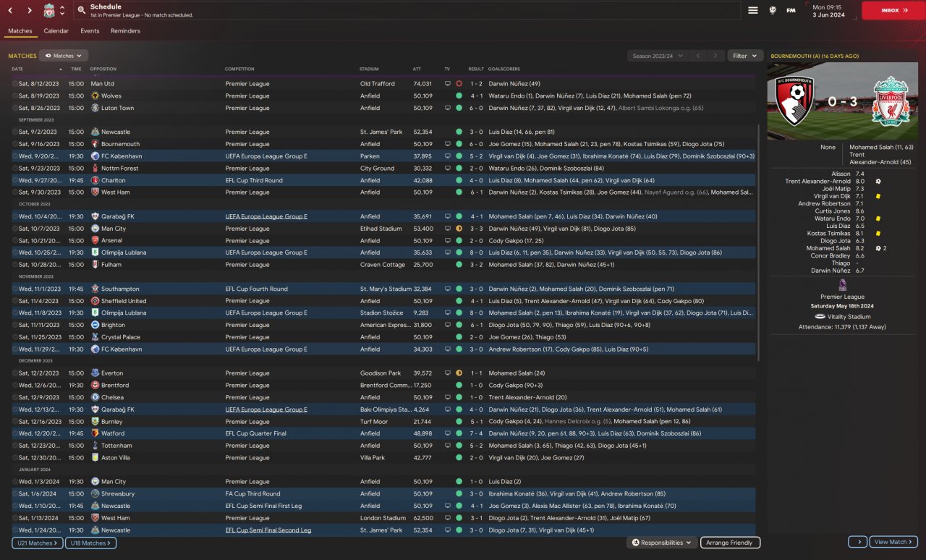Image resolution: width=926 pixels, height=560 pixels.
Task: Click the Schedule title search bar
Action: (409, 11)
